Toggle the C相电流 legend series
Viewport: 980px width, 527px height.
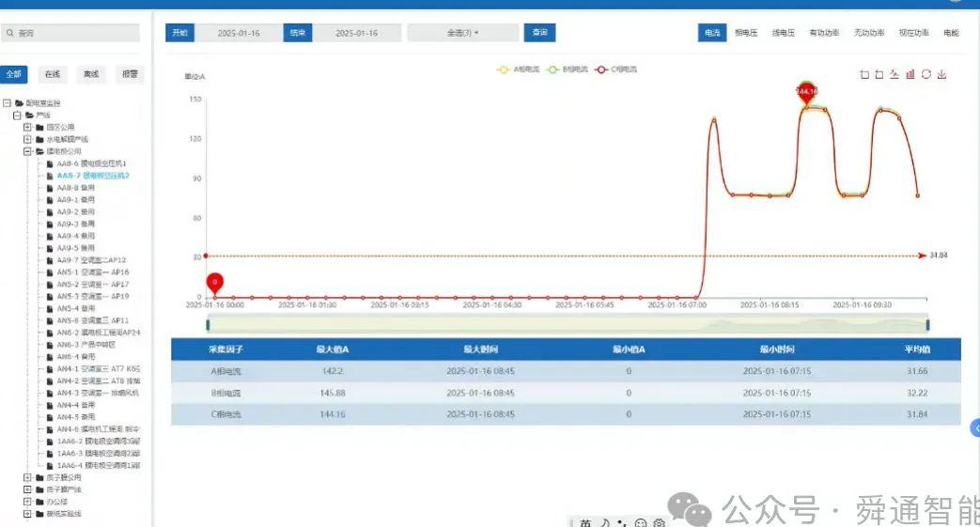click(x=615, y=70)
